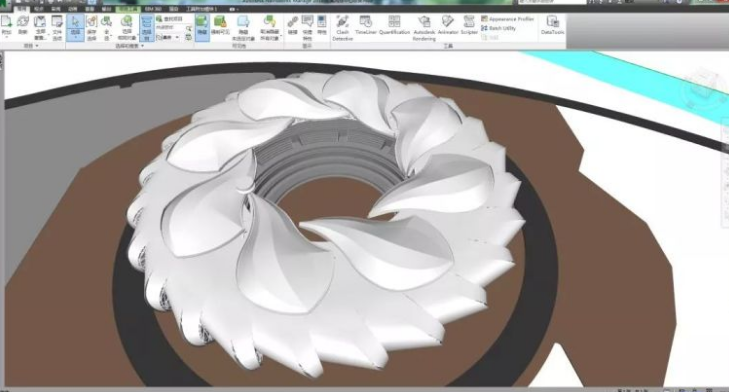Switch to the Animation (动画) ribbon tab
729x392 pixels.
[73, 9]
